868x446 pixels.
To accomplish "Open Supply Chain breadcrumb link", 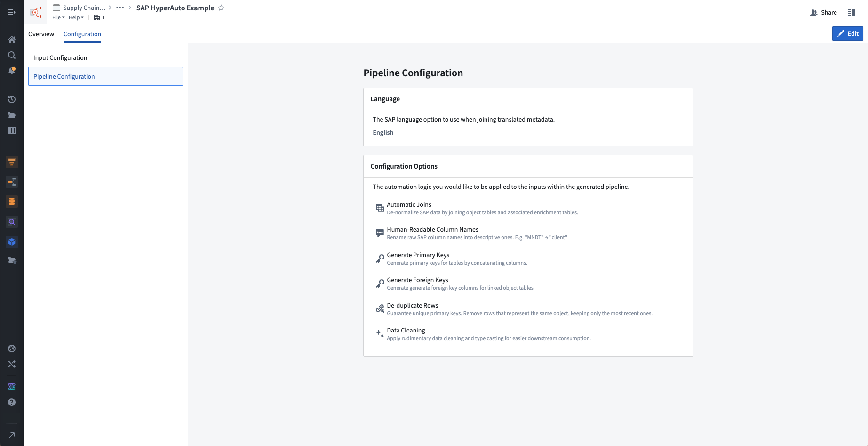I will point(80,8).
